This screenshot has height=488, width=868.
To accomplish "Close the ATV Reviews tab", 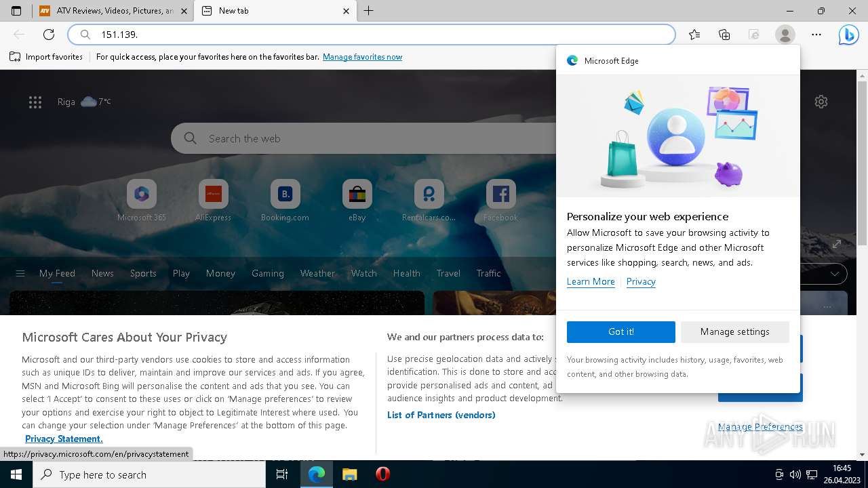I will [184, 11].
